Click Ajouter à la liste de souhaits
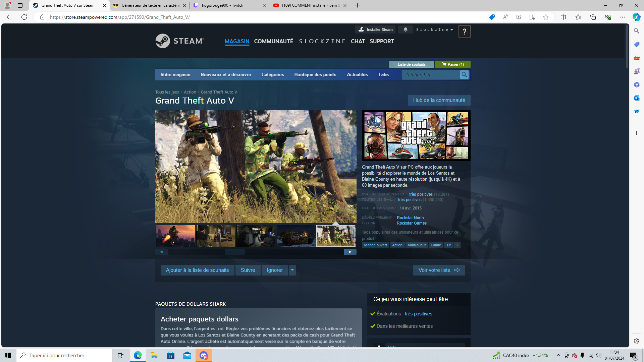The height and width of the screenshot is (362, 644). pyautogui.click(x=197, y=270)
